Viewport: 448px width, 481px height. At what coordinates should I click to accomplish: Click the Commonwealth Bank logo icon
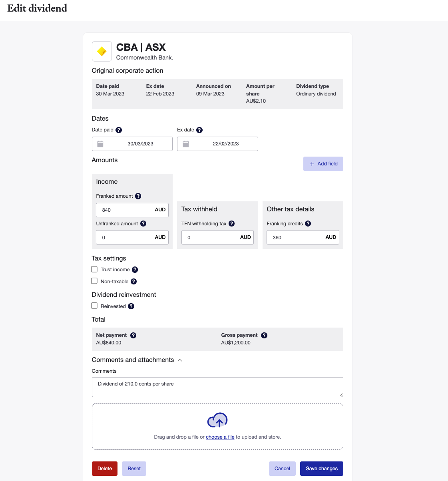pos(102,51)
